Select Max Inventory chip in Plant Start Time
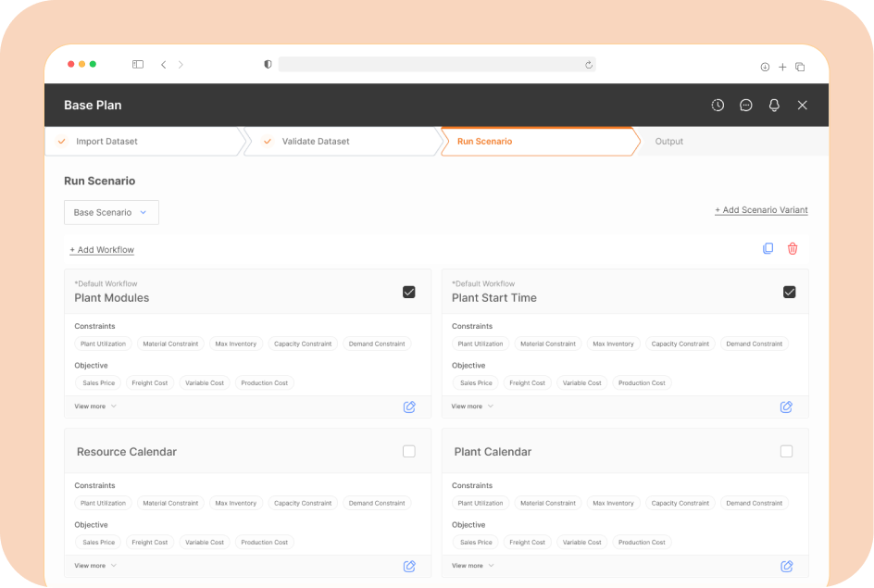Screen dimensions: 874x588 pos(613,344)
